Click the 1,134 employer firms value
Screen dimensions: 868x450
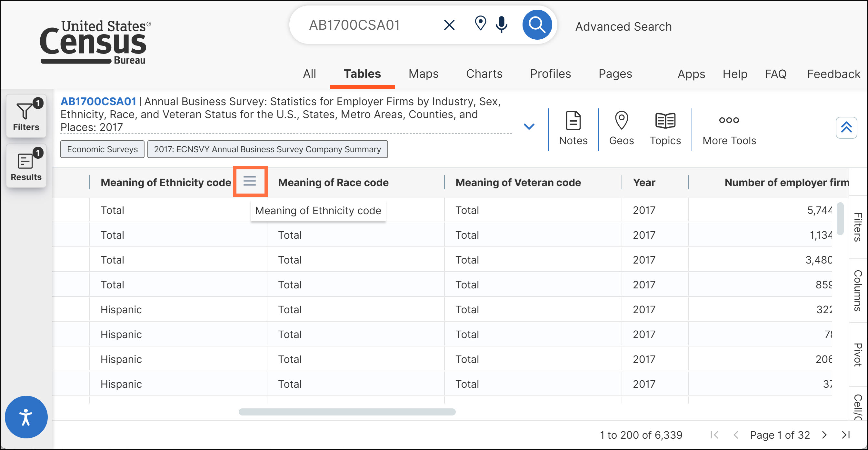pos(821,235)
